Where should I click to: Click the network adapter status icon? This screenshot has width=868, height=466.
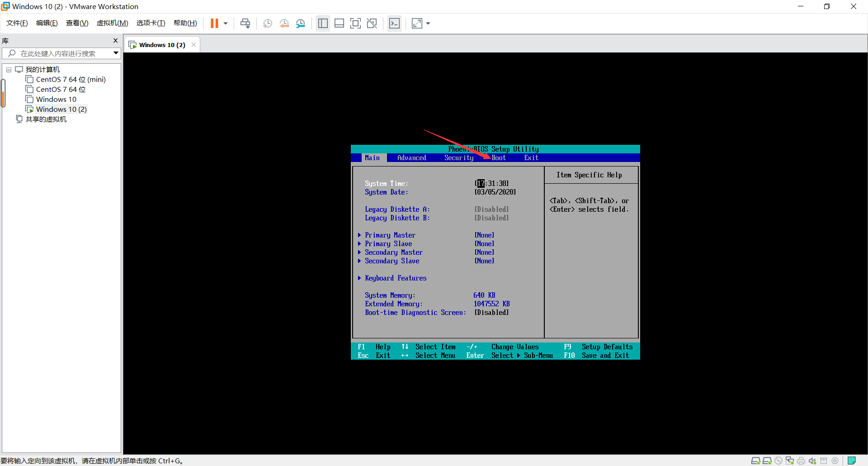(x=790, y=461)
